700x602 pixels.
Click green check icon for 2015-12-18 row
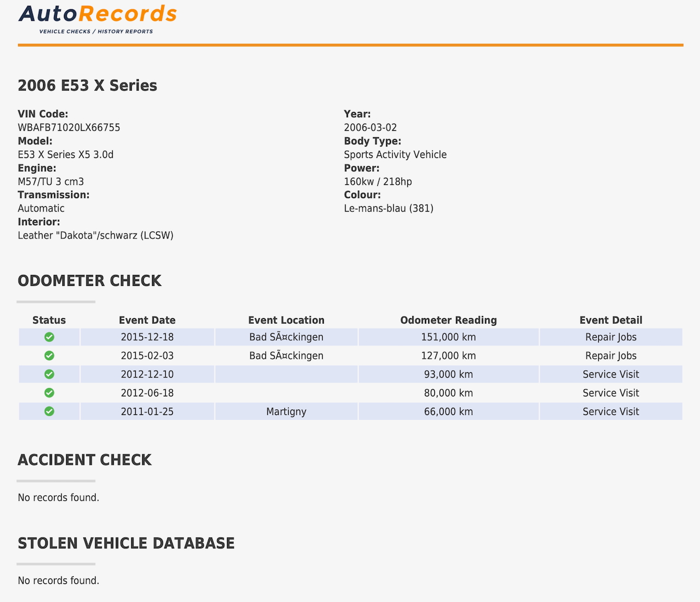coord(49,337)
